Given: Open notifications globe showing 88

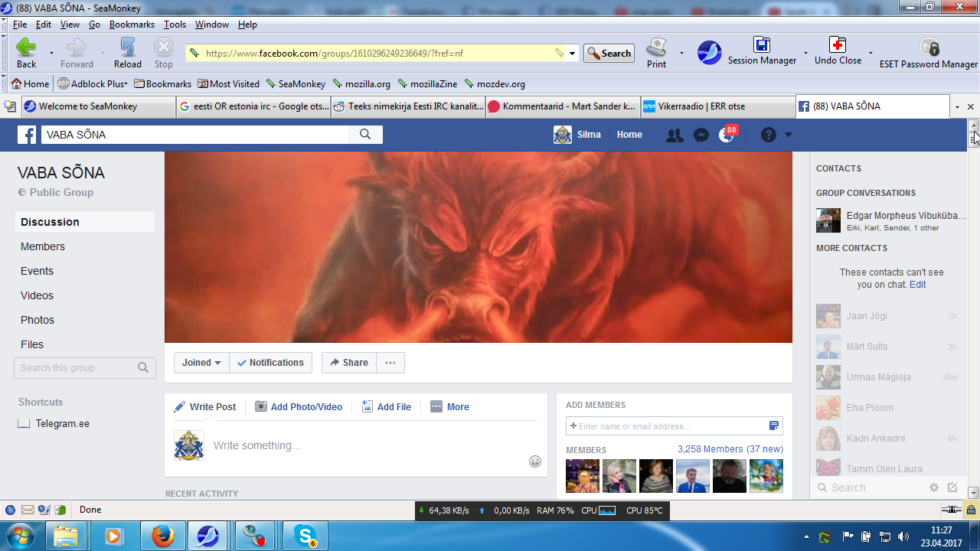Looking at the screenshot, I should pyautogui.click(x=727, y=135).
